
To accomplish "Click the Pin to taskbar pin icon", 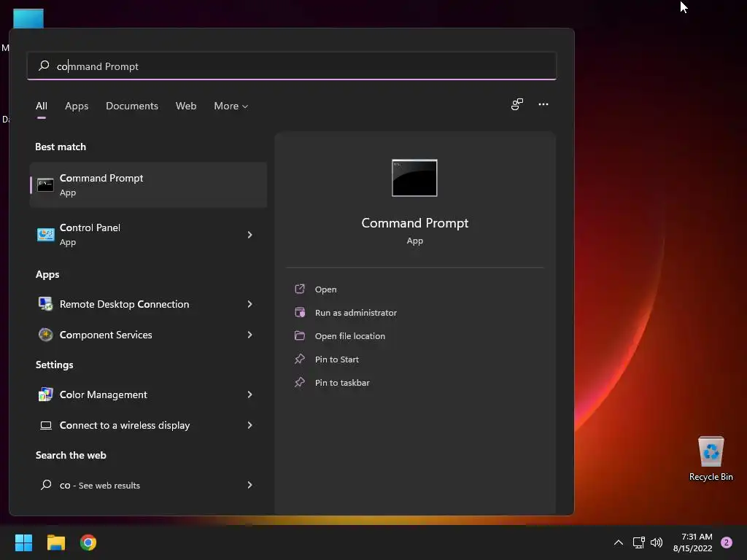I will [x=300, y=382].
